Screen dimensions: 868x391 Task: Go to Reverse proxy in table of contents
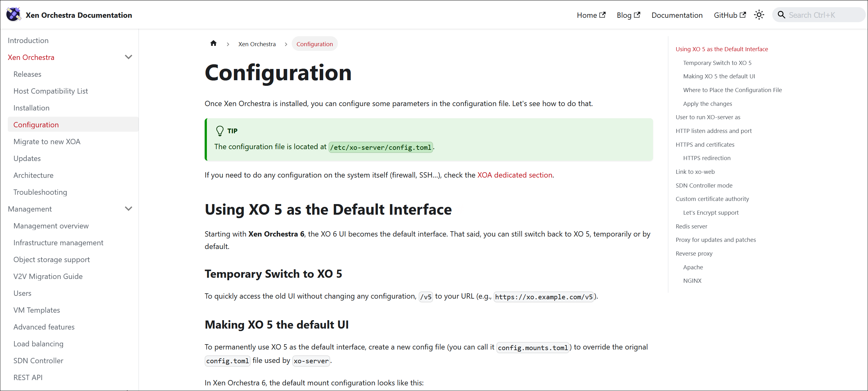coord(694,253)
